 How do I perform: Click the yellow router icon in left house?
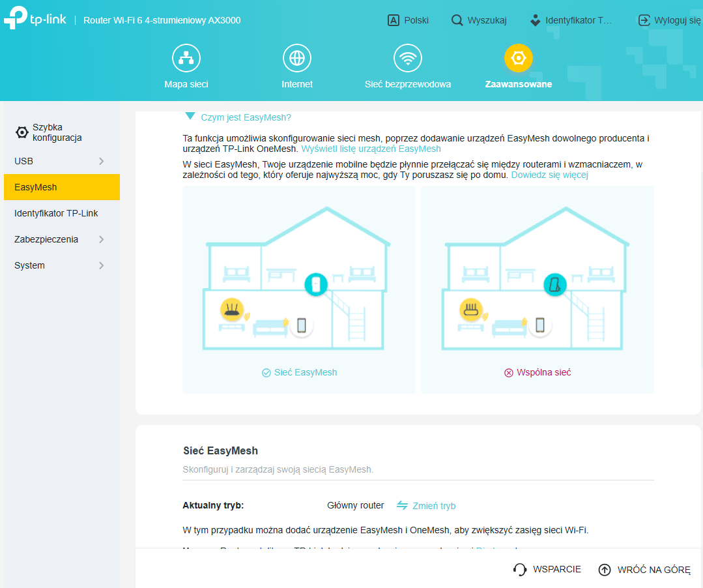click(x=232, y=310)
